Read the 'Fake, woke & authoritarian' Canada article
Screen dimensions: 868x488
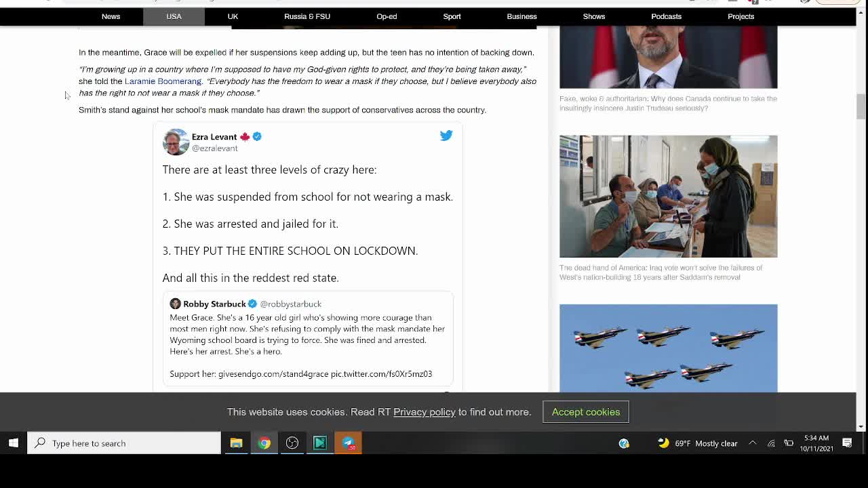668,104
